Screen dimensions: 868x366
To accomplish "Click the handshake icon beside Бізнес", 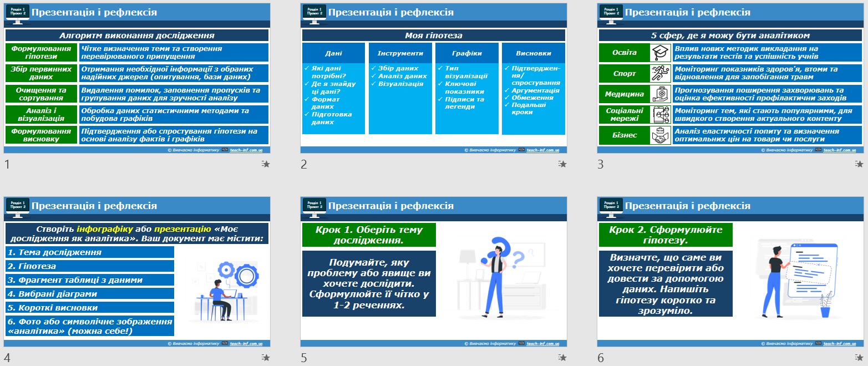I will (661, 135).
